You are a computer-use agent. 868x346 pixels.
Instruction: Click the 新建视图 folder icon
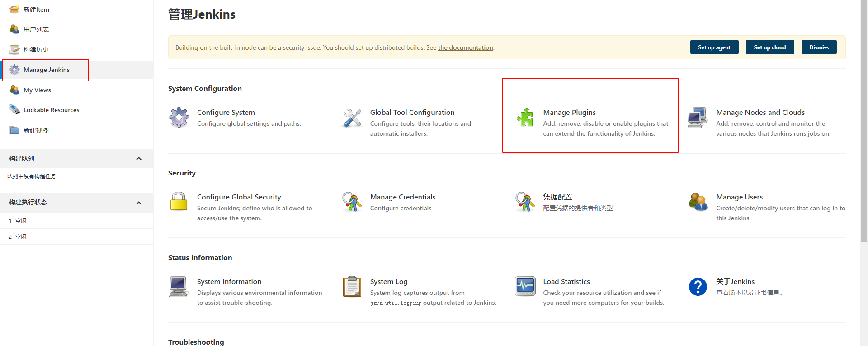tap(14, 130)
